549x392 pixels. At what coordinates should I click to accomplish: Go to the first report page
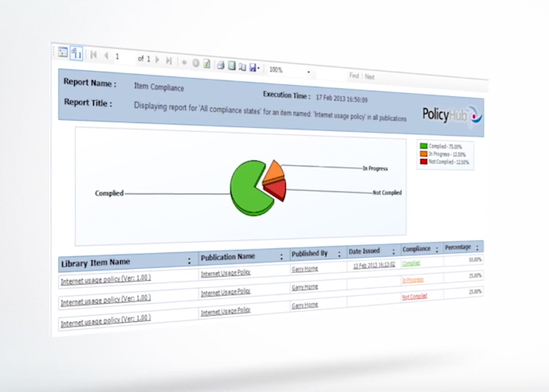click(93, 55)
